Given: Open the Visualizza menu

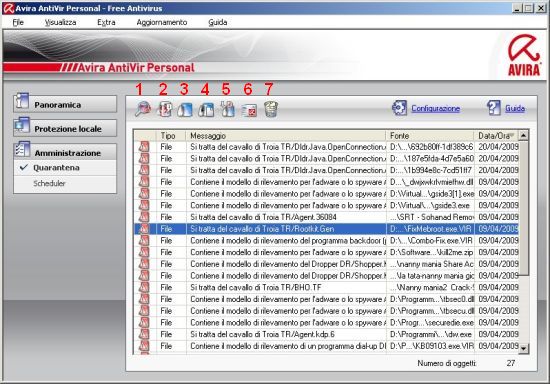Looking at the screenshot, I should pos(60,22).
